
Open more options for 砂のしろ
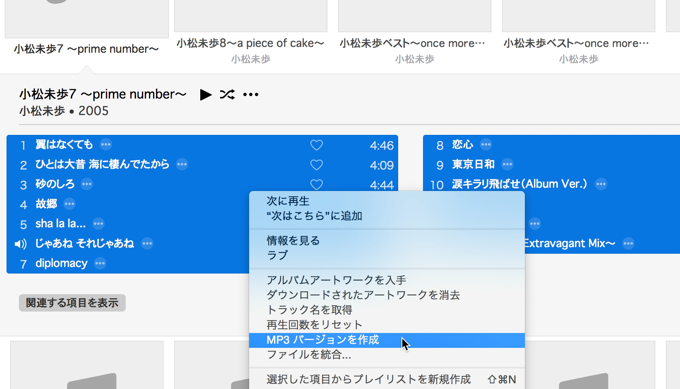coord(87,184)
